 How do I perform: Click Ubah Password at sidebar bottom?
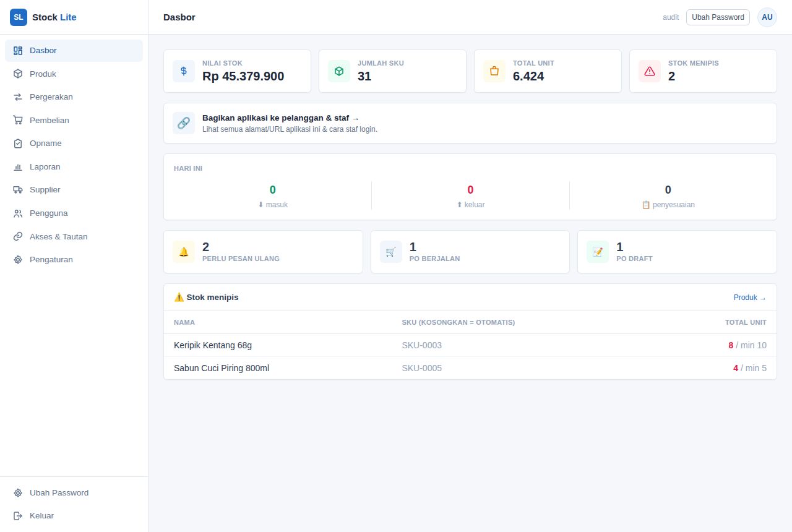[x=74, y=493]
